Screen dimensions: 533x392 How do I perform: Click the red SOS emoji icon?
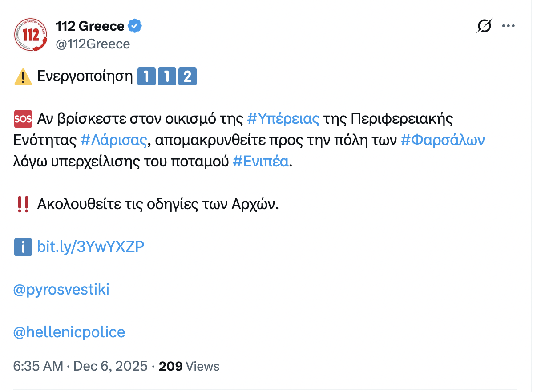pos(23,119)
